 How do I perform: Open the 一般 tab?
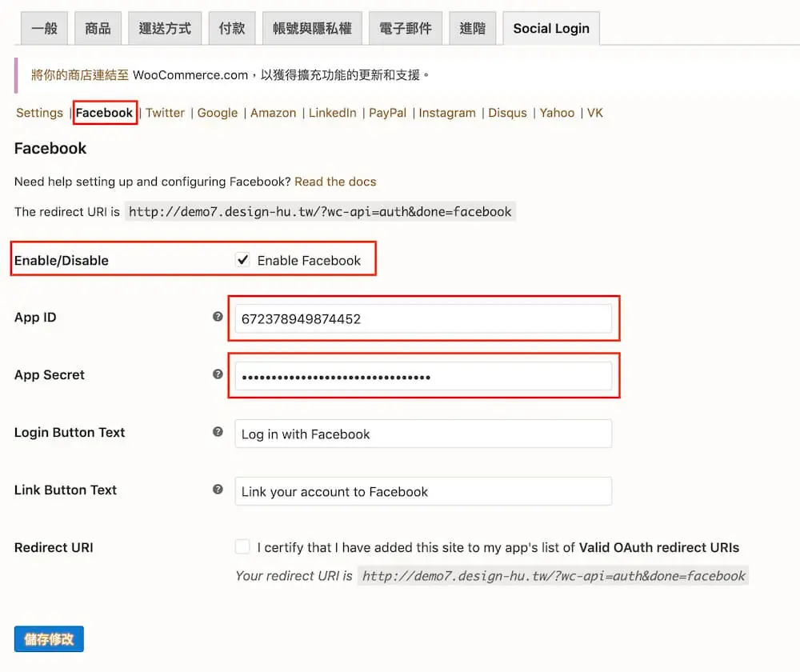(44, 28)
